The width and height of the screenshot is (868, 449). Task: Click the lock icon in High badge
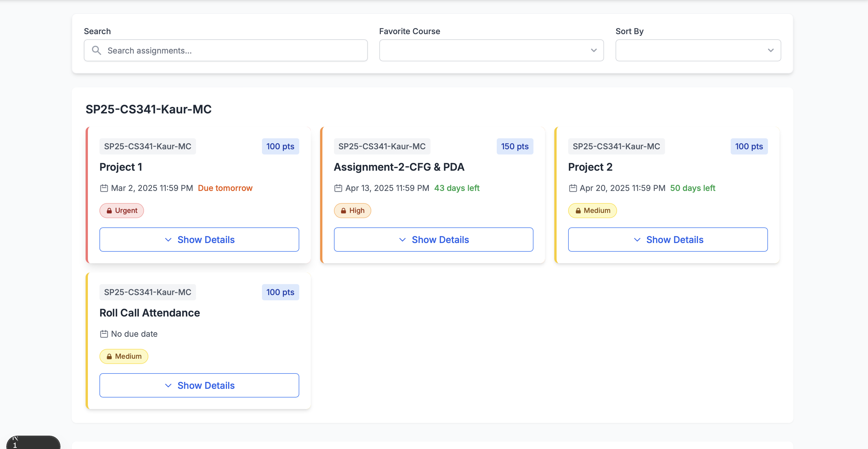point(343,211)
